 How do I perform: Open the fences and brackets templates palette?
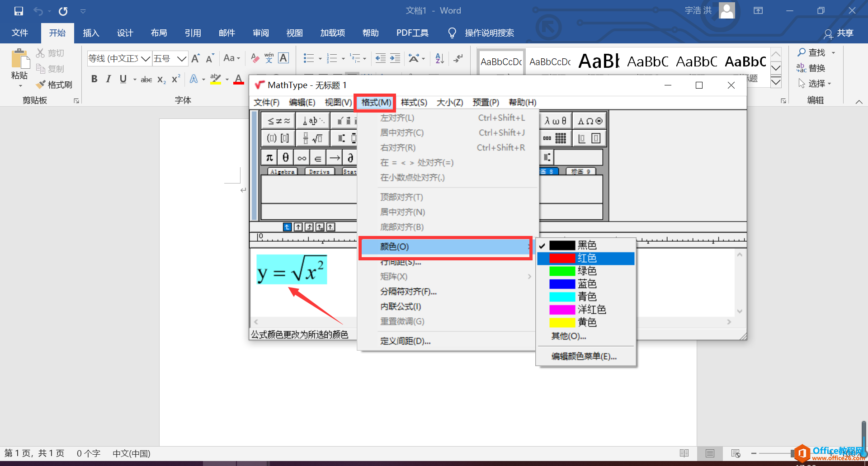tap(278, 138)
